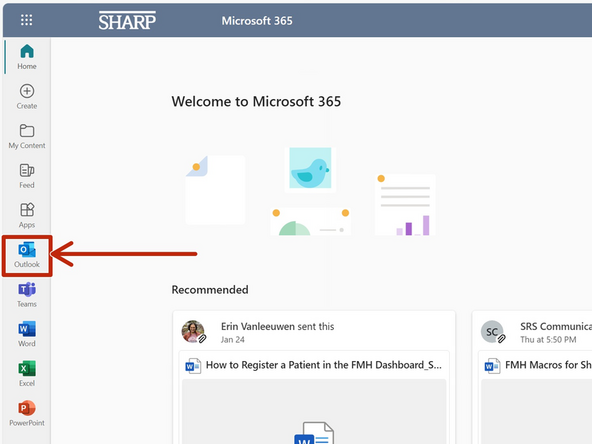The image size is (592, 444).
Task: Open How to Register a Patient document
Action: 324,365
